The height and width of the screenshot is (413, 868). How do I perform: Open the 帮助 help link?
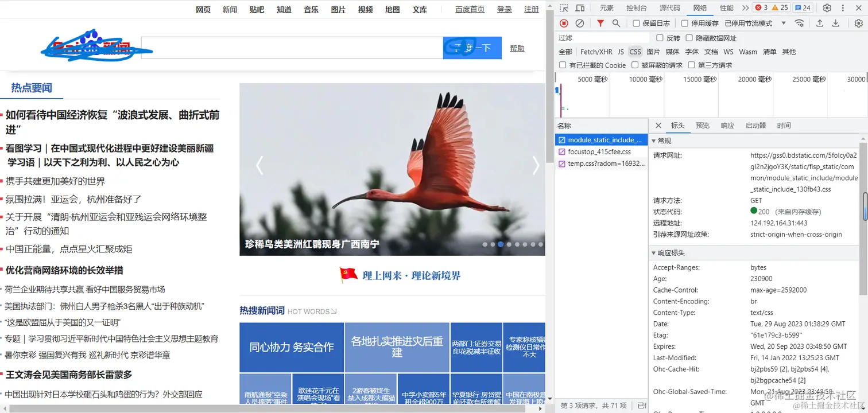point(517,48)
